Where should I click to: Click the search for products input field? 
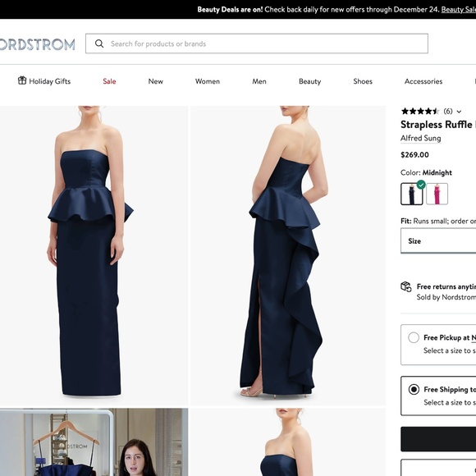pos(257,43)
